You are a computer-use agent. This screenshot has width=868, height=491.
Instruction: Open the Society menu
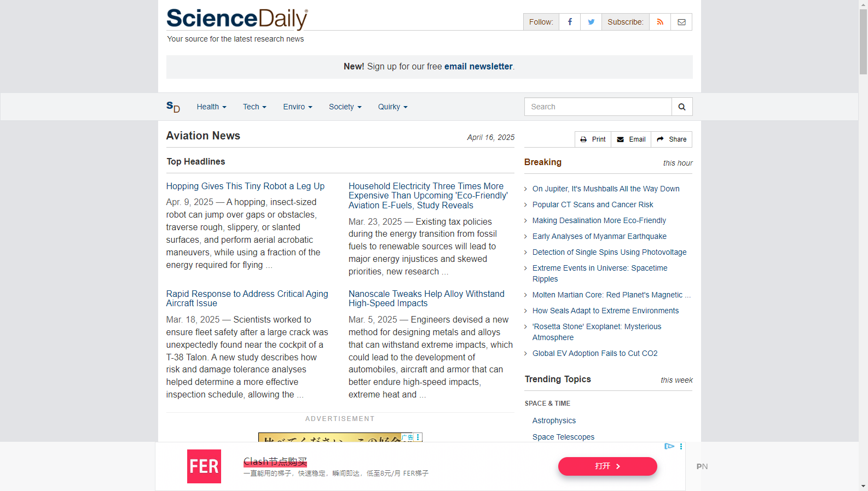pos(345,107)
